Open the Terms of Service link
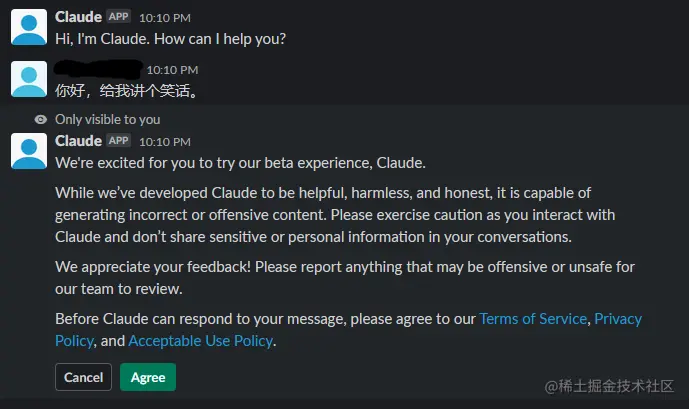 (533, 319)
